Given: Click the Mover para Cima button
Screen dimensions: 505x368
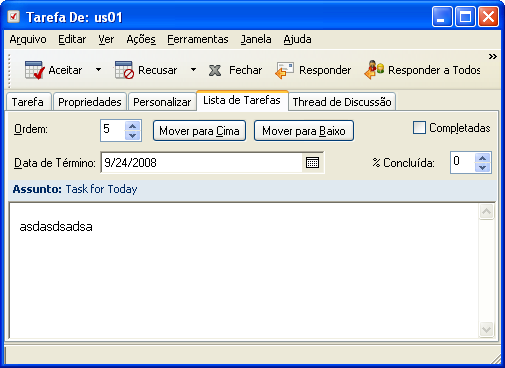Looking at the screenshot, I should pos(199,131).
